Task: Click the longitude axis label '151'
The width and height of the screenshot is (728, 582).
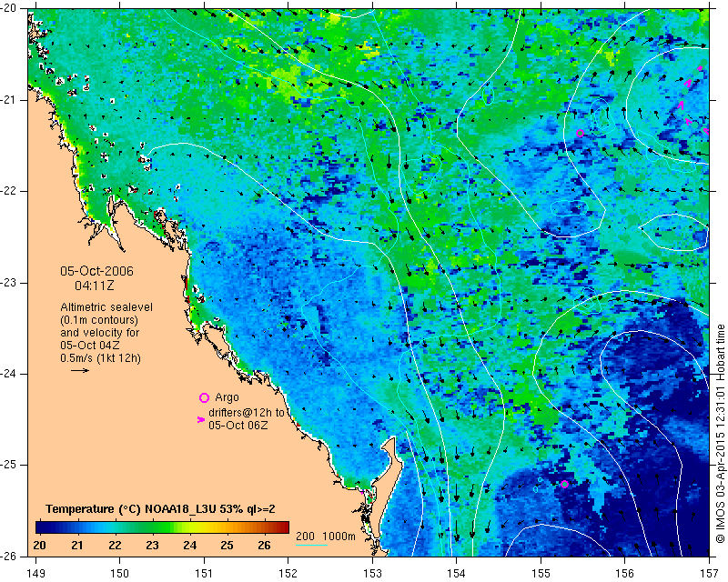Action: [204, 573]
